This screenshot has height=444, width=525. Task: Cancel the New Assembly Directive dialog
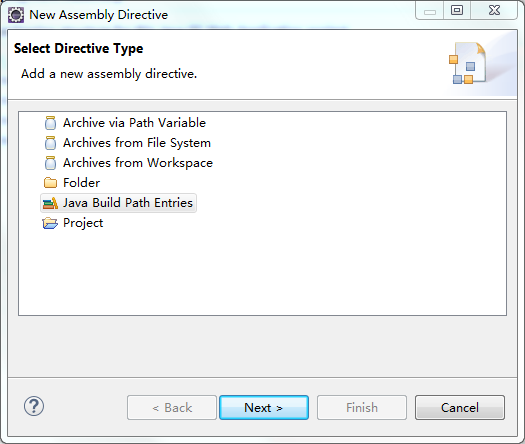460,408
